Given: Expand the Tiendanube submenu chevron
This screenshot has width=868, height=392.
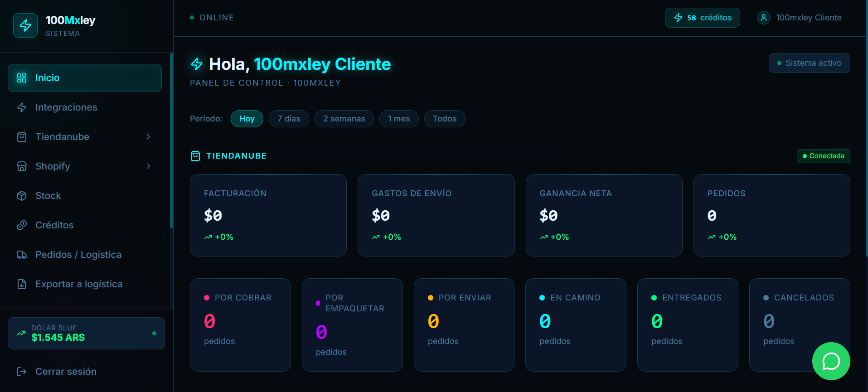Looking at the screenshot, I should [148, 137].
